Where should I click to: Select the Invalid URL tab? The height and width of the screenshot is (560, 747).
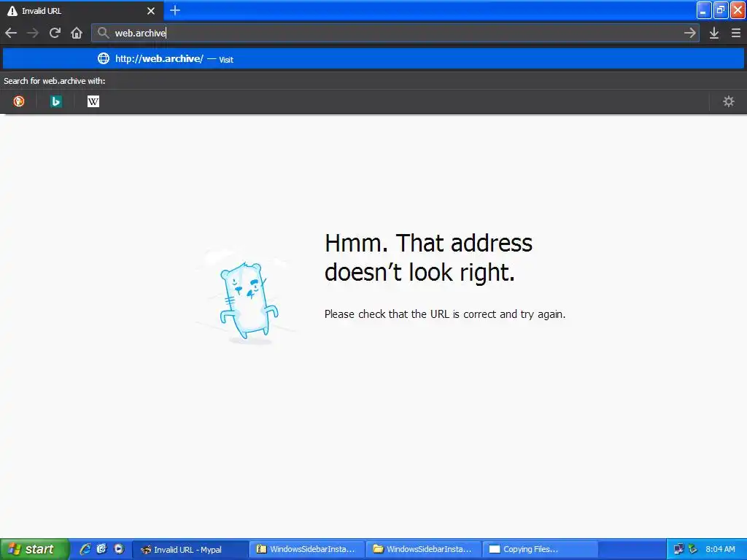(82, 10)
